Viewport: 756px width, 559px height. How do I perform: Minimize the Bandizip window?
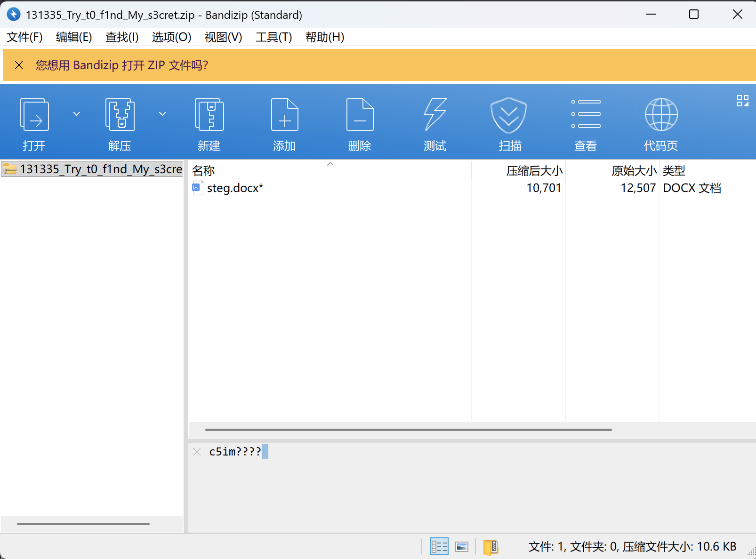[651, 15]
